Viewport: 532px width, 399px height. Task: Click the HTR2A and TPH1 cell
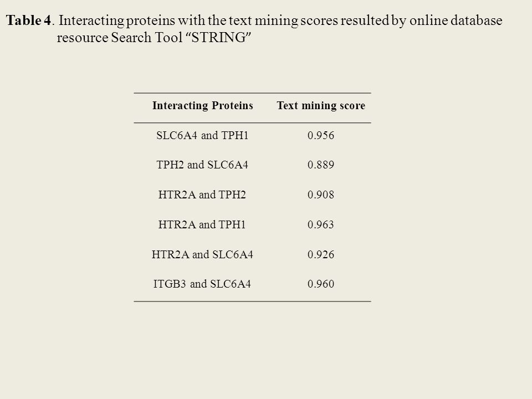[202, 224]
